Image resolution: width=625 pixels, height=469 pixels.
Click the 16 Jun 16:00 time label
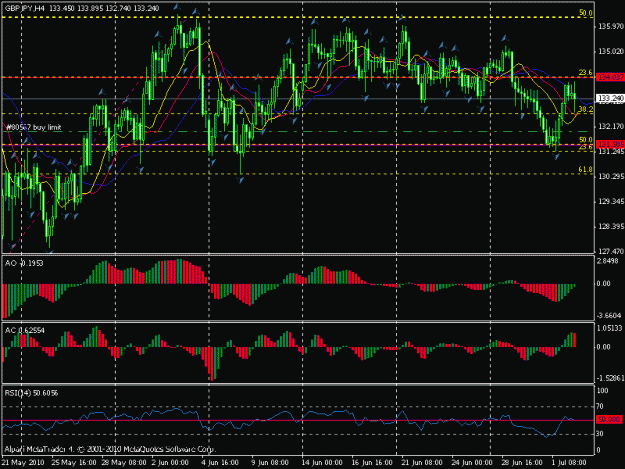pyautogui.click(x=371, y=463)
